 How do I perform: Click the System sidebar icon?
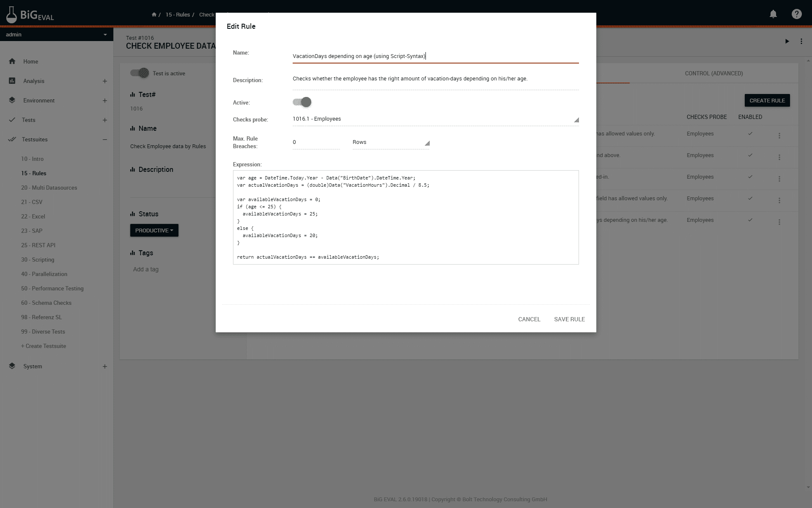12,366
